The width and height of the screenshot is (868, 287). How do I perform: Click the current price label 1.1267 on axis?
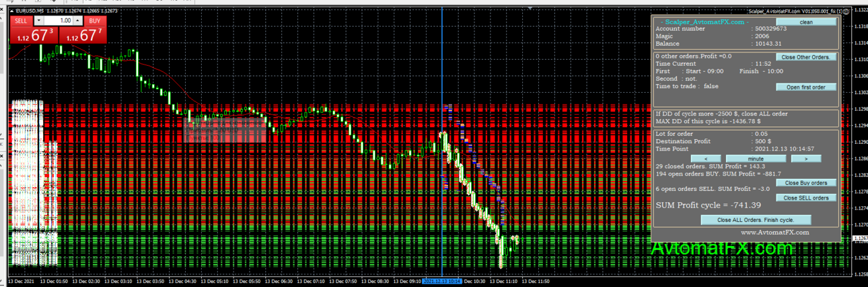[x=859, y=239]
